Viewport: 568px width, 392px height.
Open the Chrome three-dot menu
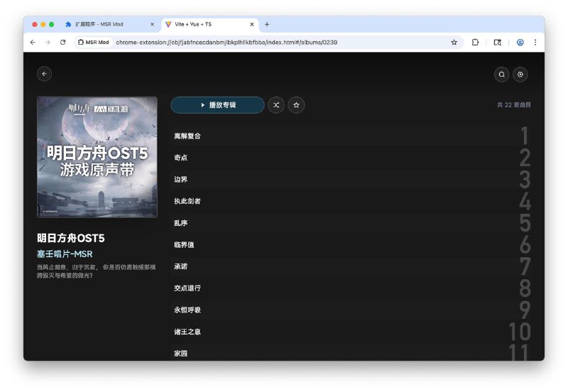tap(535, 43)
